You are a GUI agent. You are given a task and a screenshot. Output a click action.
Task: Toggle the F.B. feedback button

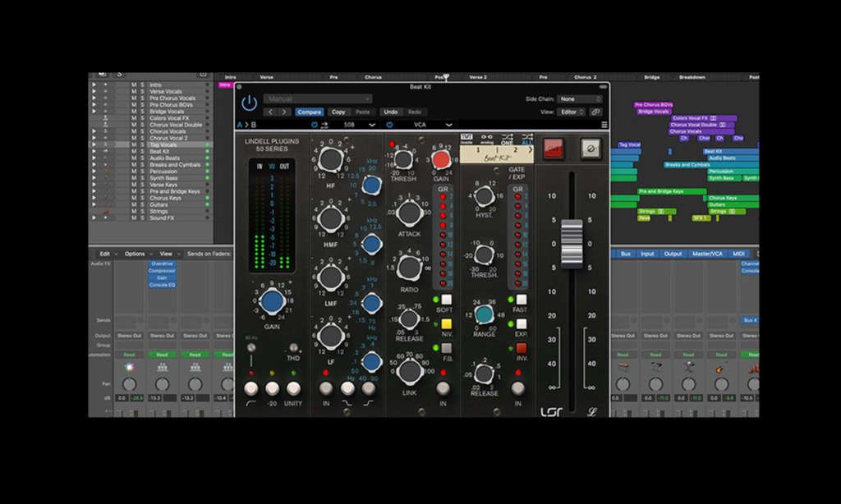(446, 348)
